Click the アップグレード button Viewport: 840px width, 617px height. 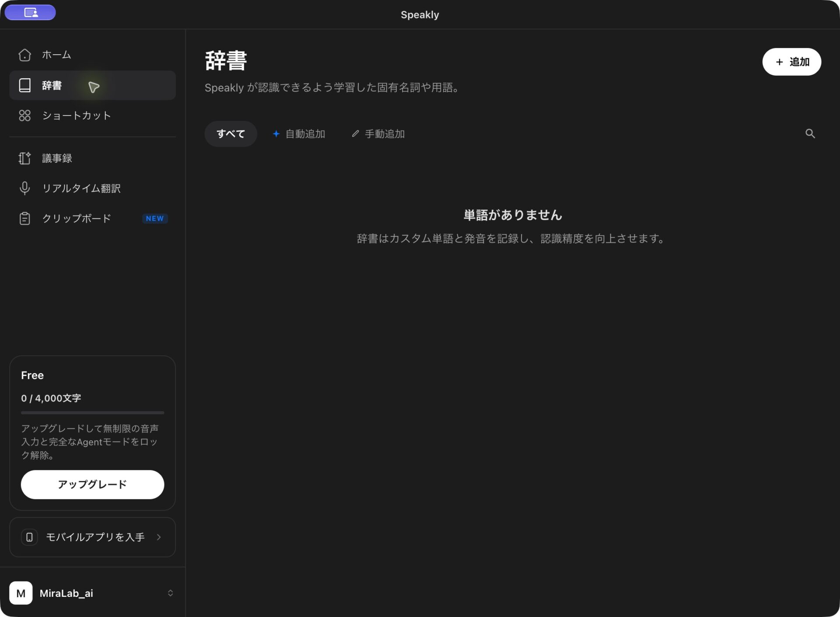(x=92, y=484)
